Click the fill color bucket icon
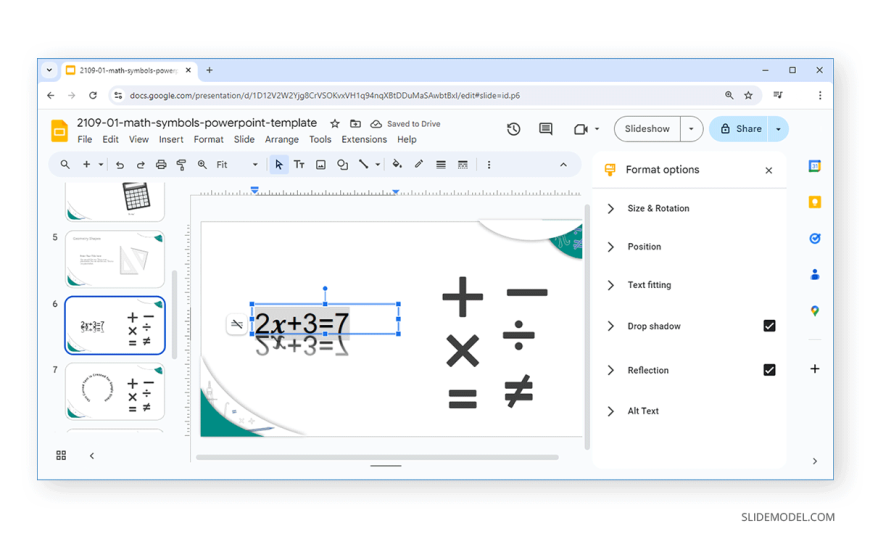Viewport: 870px width, 539px height. point(397,164)
